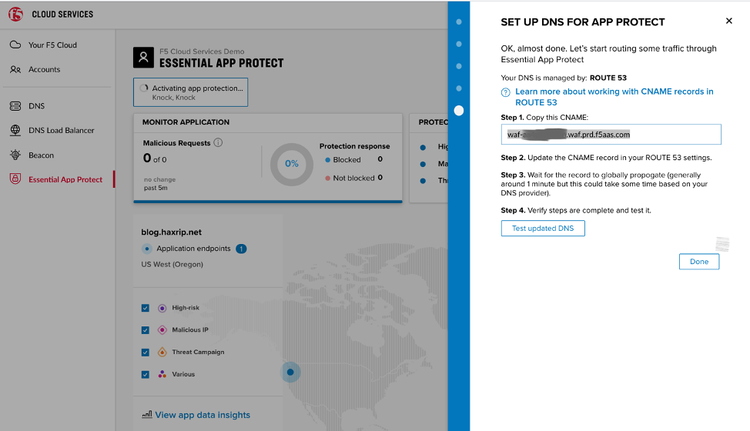
Task: Toggle the Threat Campaign checkbox
Action: pyautogui.click(x=145, y=353)
